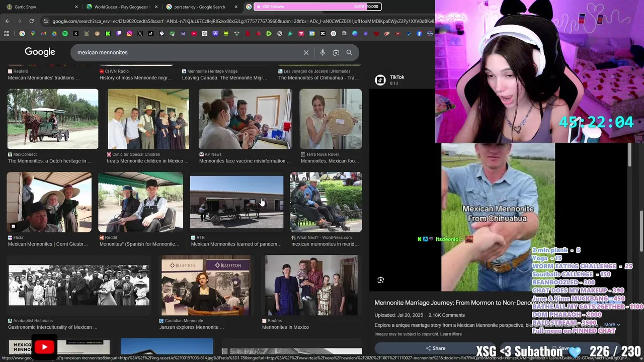Open TikTok bookmark in bookmarks bar
Viewport: 644px width, 362px height.
click(x=151, y=34)
